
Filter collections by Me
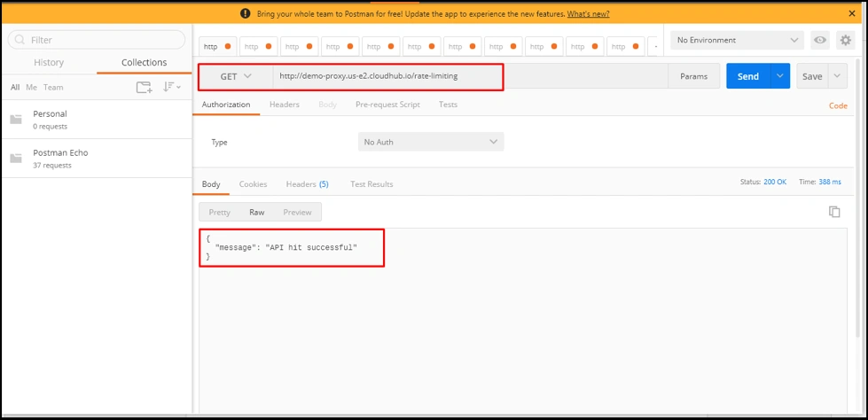(32, 88)
